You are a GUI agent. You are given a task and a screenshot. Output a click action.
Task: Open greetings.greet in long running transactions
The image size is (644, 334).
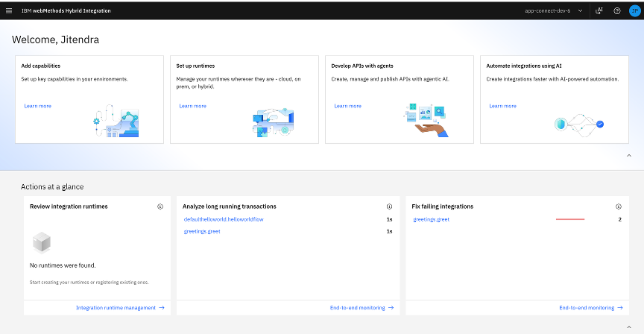(202, 231)
